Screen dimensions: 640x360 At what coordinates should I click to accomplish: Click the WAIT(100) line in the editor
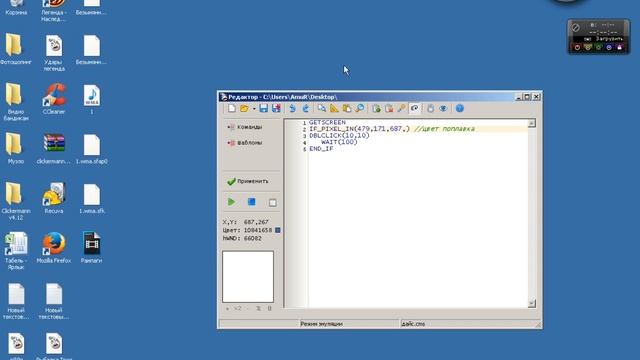339,142
